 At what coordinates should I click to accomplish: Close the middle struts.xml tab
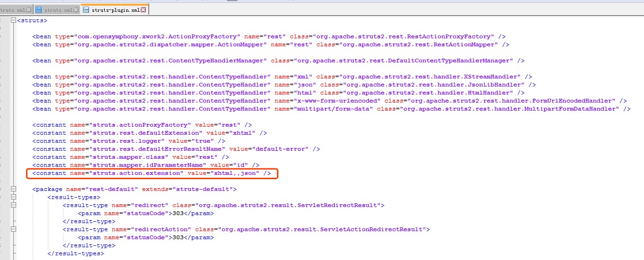tap(76, 9)
